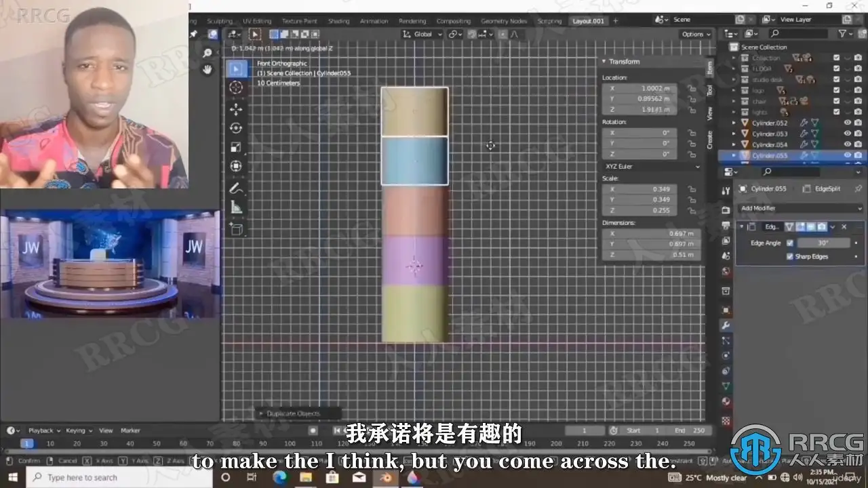Click the viewport pan hand icon
868x488 pixels.
(208, 69)
